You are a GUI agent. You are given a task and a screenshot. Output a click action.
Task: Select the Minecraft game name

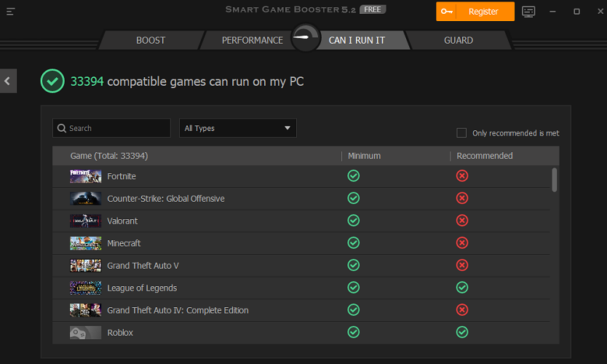click(x=124, y=243)
